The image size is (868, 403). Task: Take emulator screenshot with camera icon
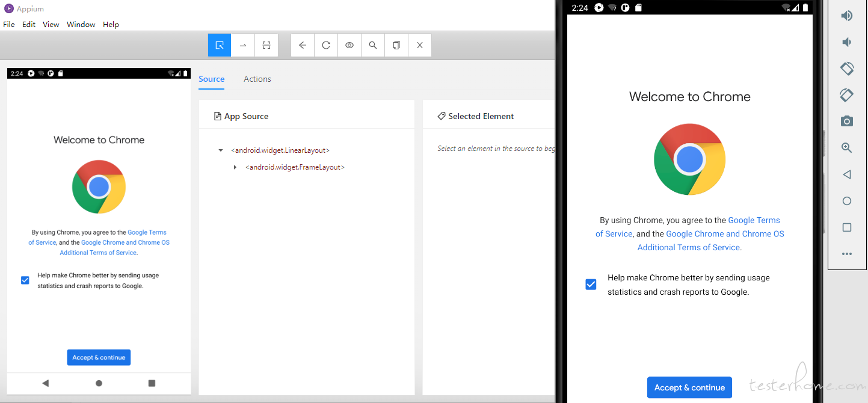coord(847,122)
